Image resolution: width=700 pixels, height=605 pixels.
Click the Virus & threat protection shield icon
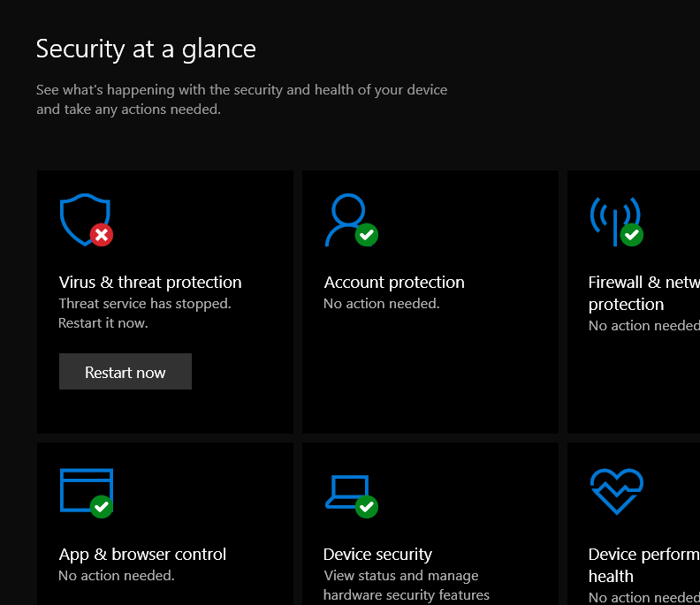[x=86, y=220]
